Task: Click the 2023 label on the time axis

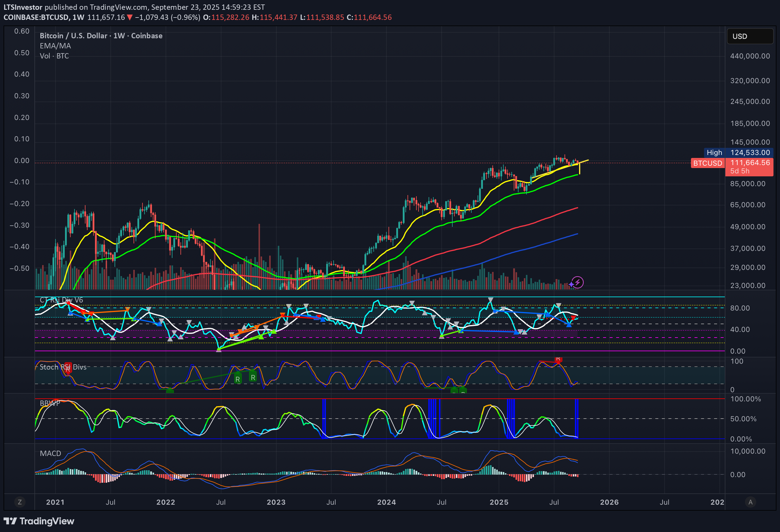Action: click(276, 502)
